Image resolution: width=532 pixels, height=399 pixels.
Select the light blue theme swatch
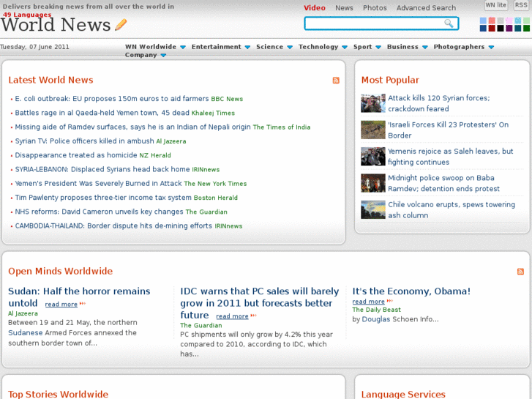point(483,20)
